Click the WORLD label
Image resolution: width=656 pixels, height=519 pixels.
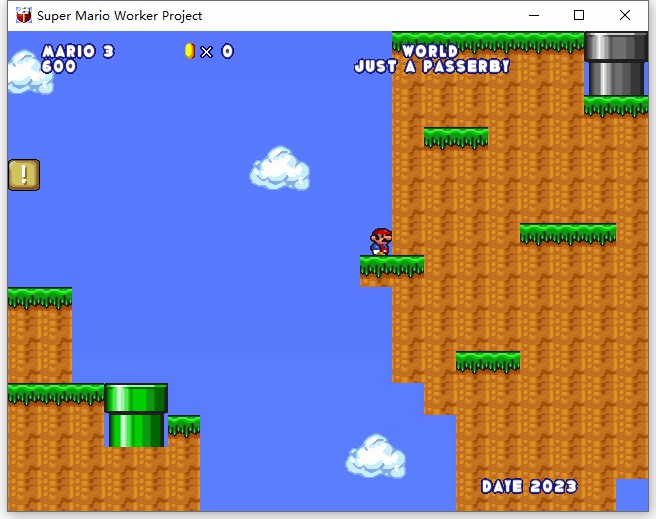430,51
